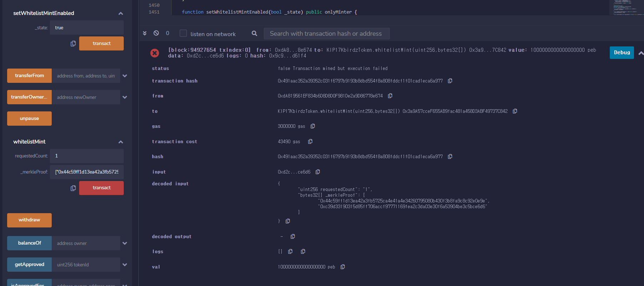Viewport: 644px width, 286px height.
Task: Call the balanceOf function
Action: tap(29, 243)
